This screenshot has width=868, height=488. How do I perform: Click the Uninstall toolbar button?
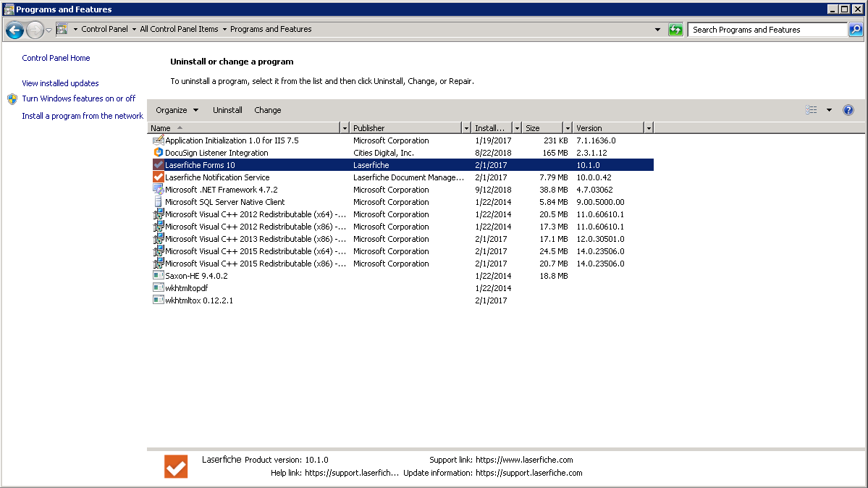[x=227, y=110]
